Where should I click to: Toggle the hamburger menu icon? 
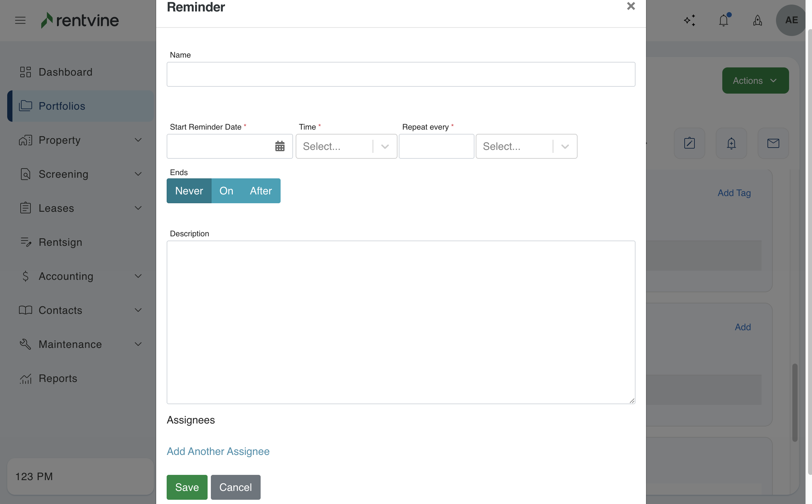20,20
